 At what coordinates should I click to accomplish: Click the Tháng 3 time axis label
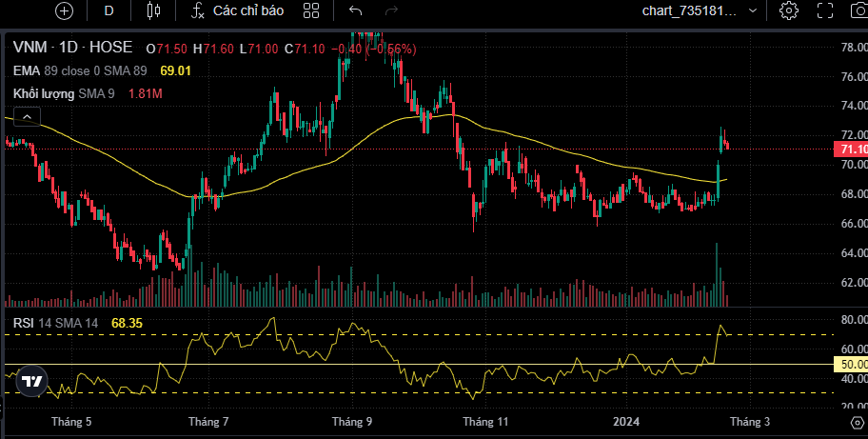(750, 422)
